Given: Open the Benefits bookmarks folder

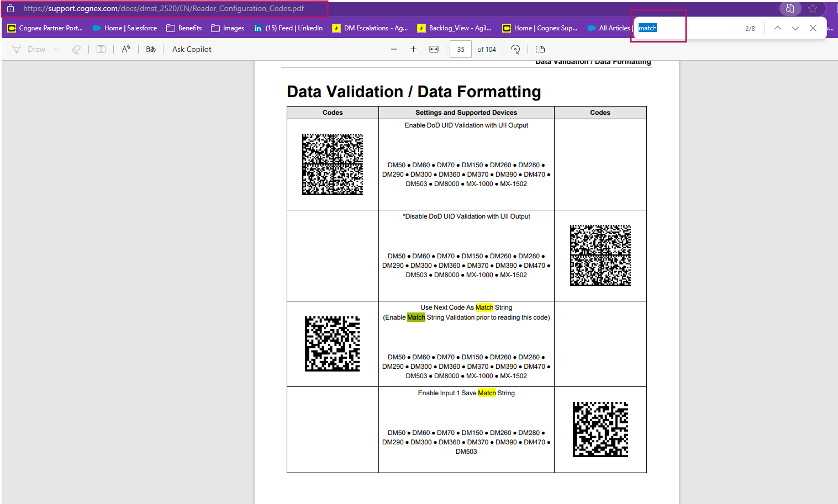Looking at the screenshot, I should pos(184,28).
